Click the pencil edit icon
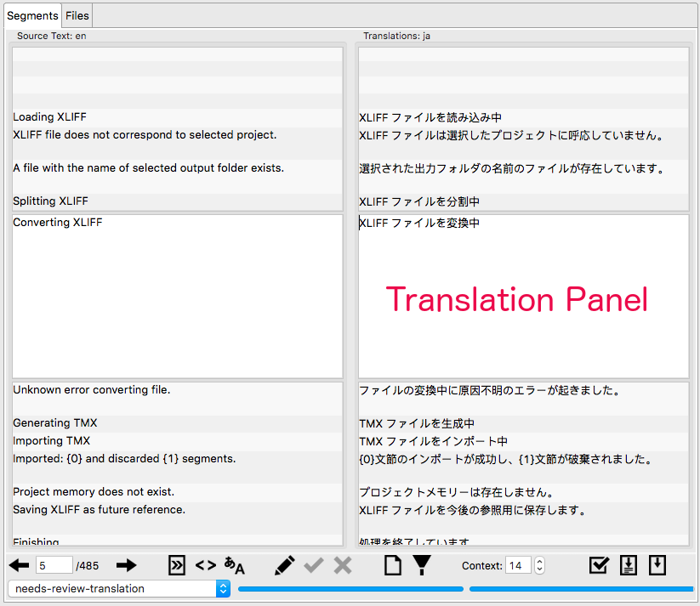Viewport: 700px width, 606px height. (285, 565)
